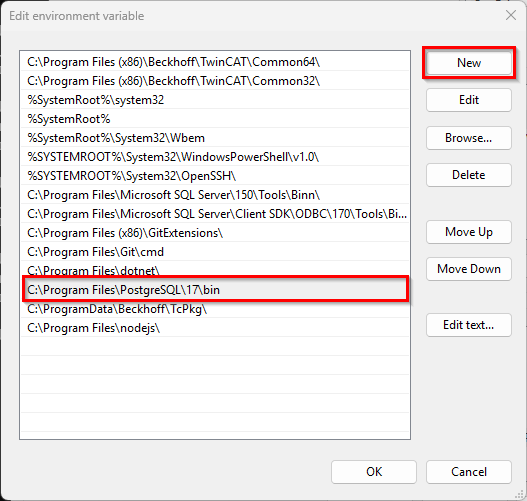The image size is (527, 501).
Task: Select the %SystemRoot%\System32\Wbem entry
Action: 215,138
